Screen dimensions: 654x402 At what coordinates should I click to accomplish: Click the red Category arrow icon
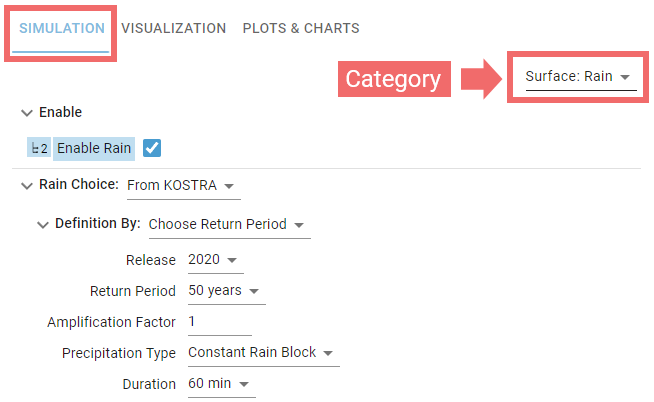[478, 80]
